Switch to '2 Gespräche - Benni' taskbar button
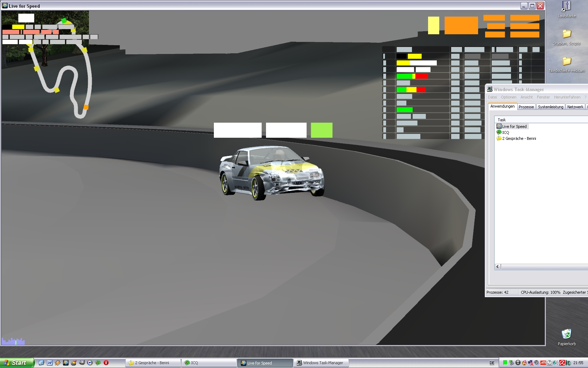Viewport: 588px width, 368px height. click(153, 363)
